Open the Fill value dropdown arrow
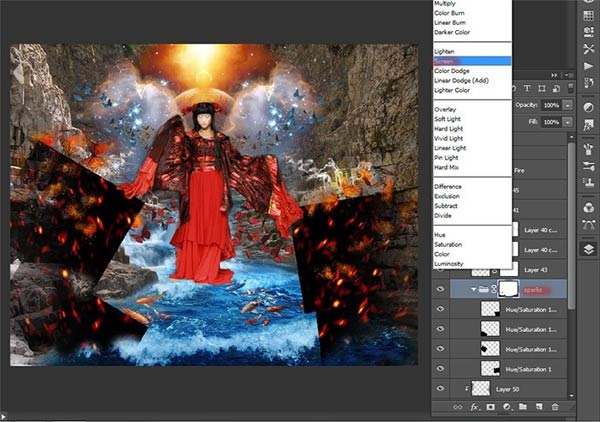Screen dimensions: 600x422 point(568,122)
